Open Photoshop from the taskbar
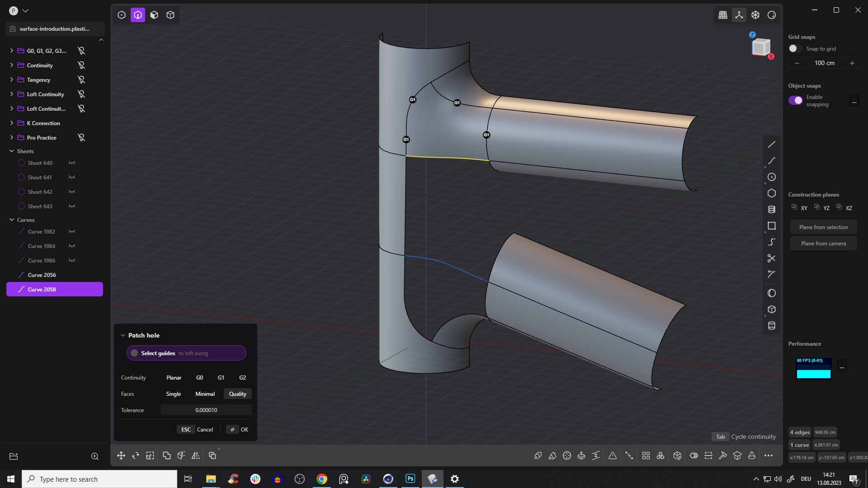This screenshot has width=868, height=488. pyautogui.click(x=410, y=479)
